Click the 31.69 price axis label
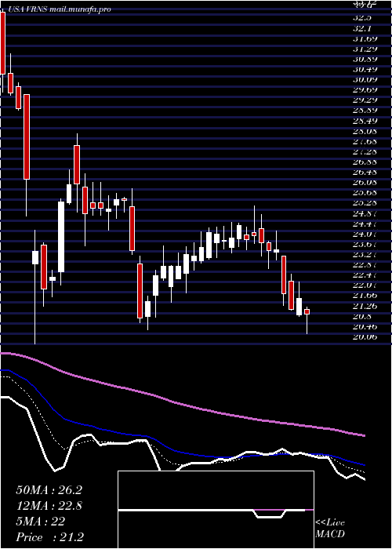 pyautogui.click(x=365, y=38)
